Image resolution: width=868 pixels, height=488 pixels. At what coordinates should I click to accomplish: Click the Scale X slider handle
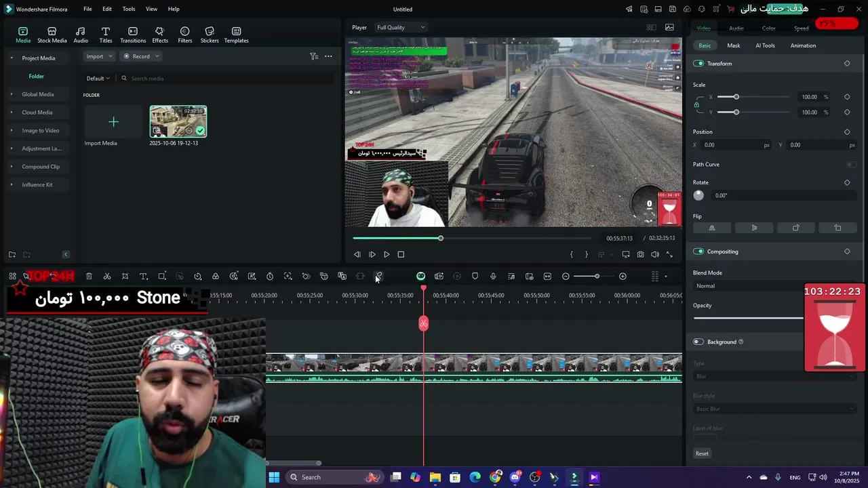[x=736, y=97]
